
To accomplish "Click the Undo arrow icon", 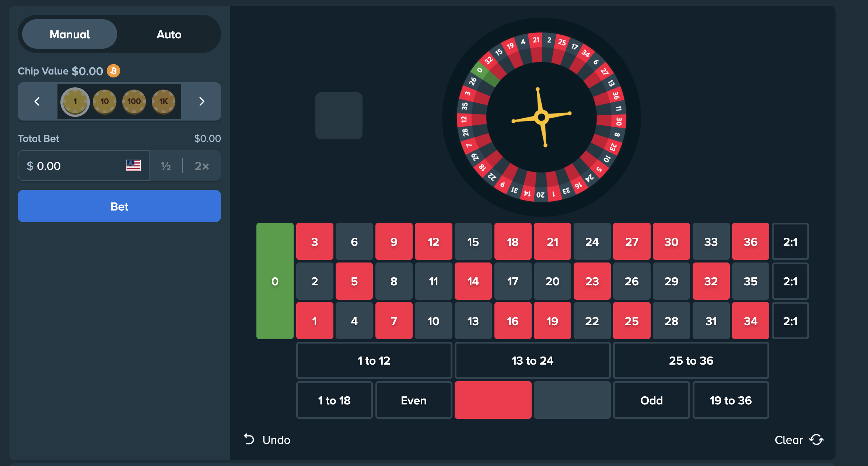I will pos(249,439).
